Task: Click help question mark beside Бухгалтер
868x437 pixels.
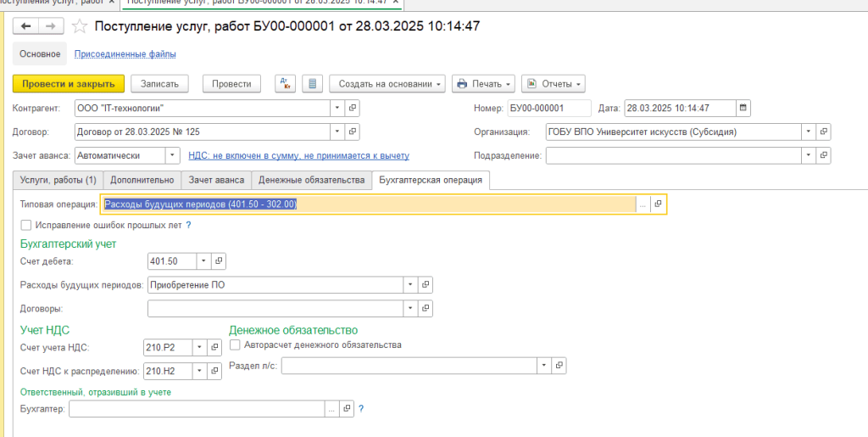Action: [x=361, y=409]
